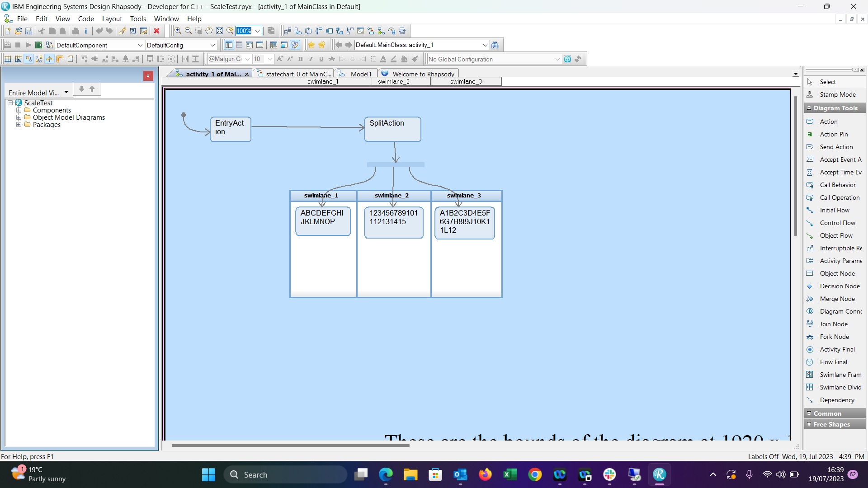Open the DefaultConfig dropdown

coord(212,45)
